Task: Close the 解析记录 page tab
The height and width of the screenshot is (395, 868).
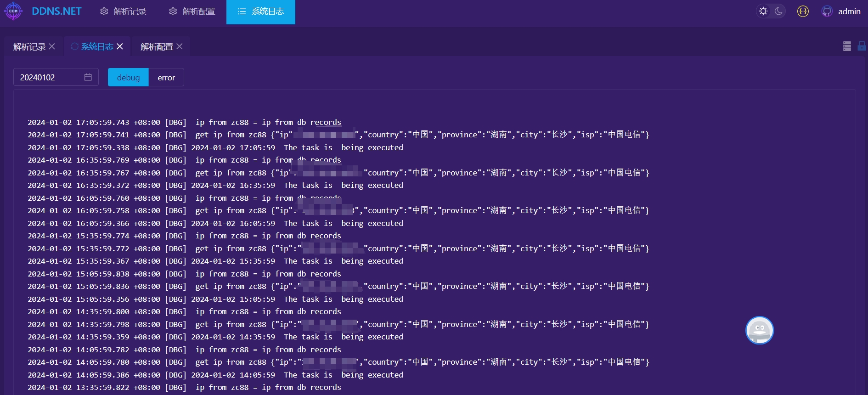Action: click(52, 46)
